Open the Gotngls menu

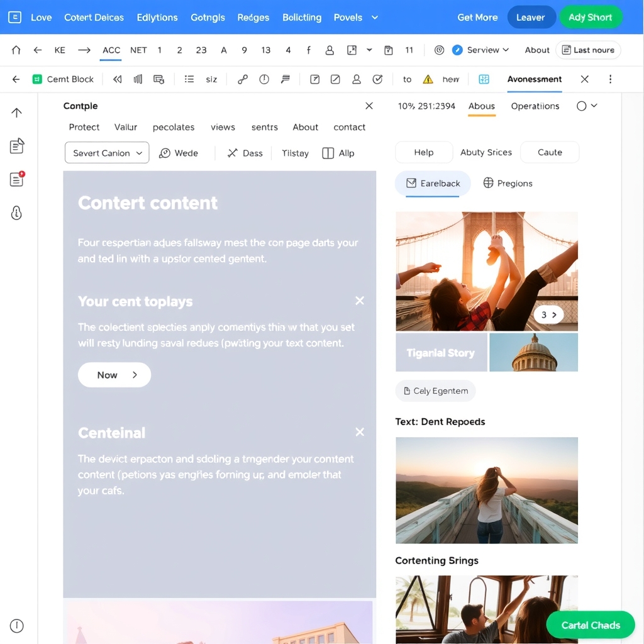tap(208, 18)
